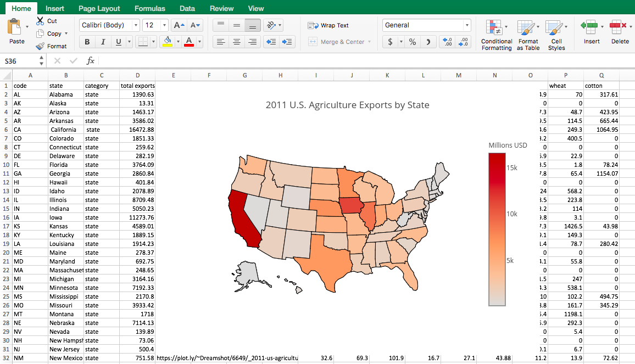The image size is (635, 364).
Task: Expand Paste options arrow
Action: coord(27,27)
